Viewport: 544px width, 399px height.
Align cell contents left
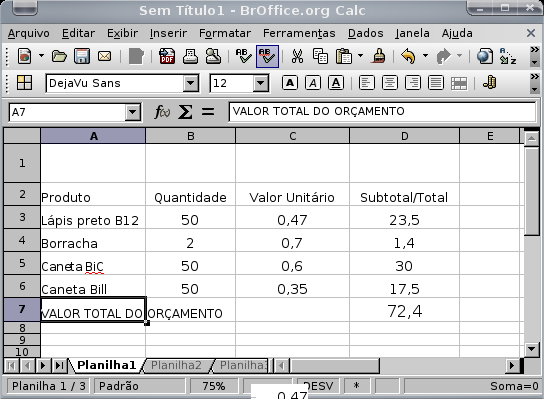tap(367, 83)
